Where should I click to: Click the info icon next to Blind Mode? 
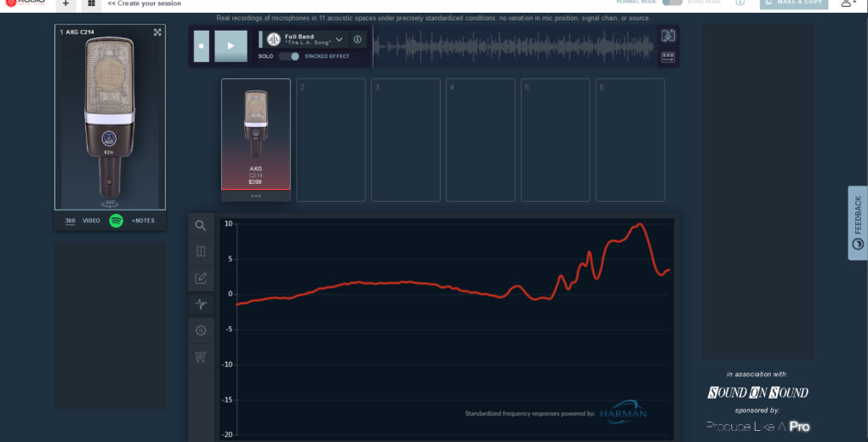point(740,3)
